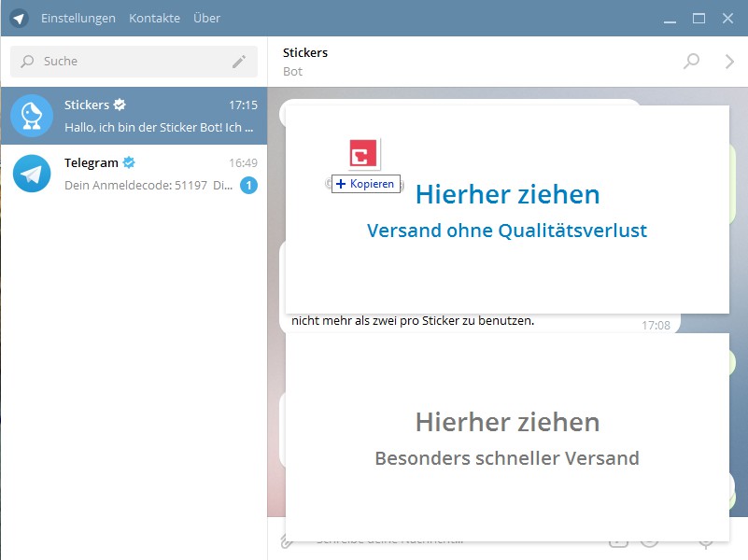Click the Besonders schneller Versand drop area
The width and height of the screenshot is (748, 560).
point(507,438)
